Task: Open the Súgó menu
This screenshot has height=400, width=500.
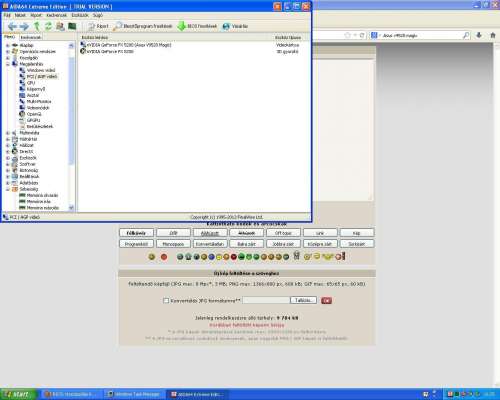Action: click(x=98, y=15)
